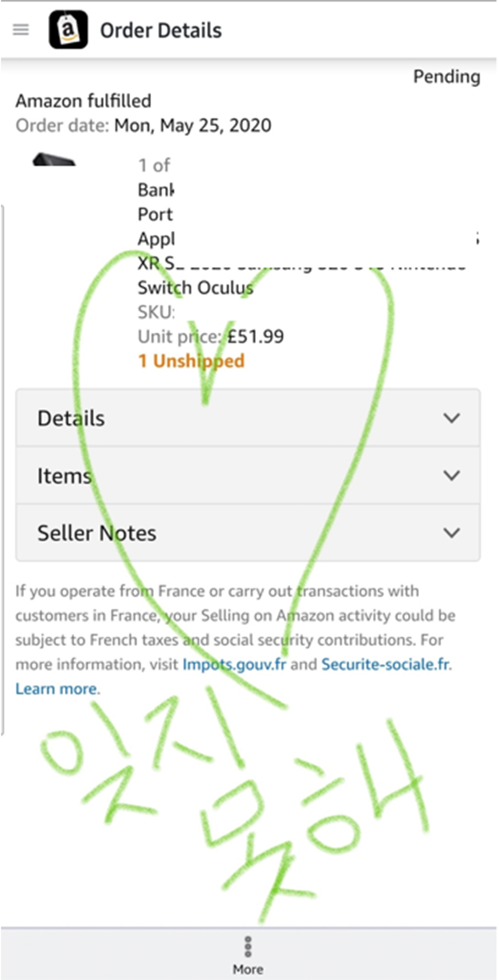The image size is (499, 980).
Task: Tap the order date Mon, May 25, 2020
Action: 193,126
